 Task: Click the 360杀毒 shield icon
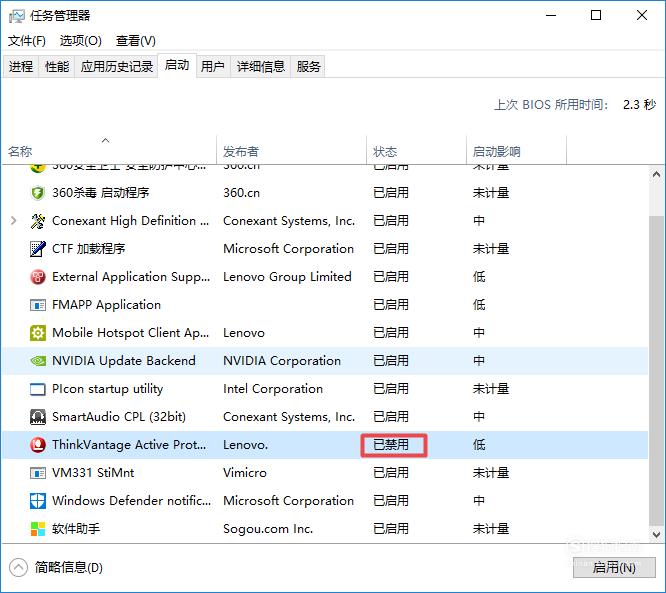pos(38,193)
